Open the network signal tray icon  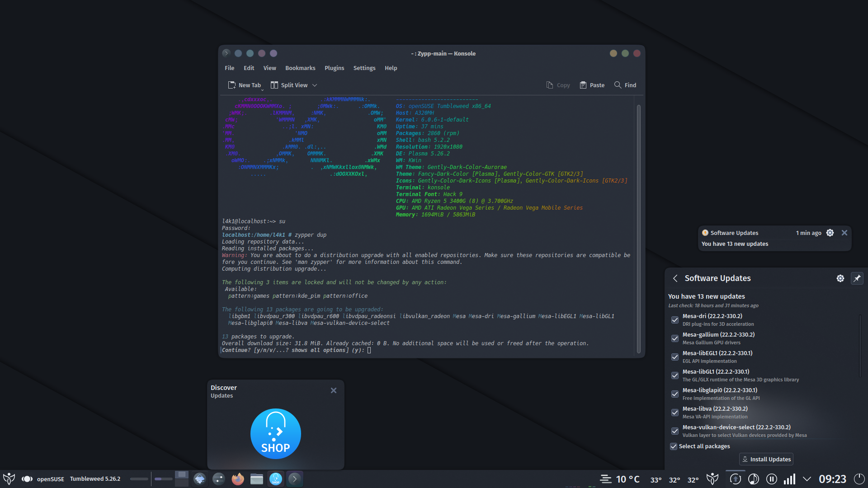tap(790, 479)
